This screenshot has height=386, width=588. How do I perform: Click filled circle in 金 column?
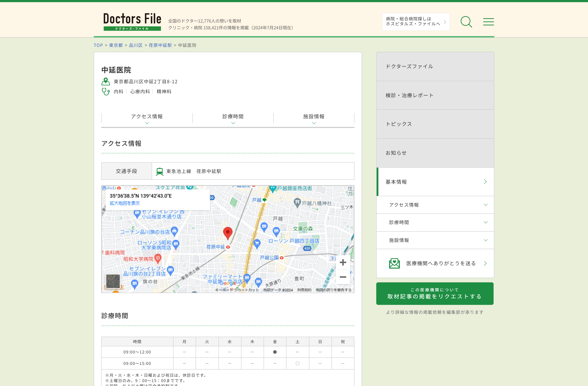(x=275, y=352)
